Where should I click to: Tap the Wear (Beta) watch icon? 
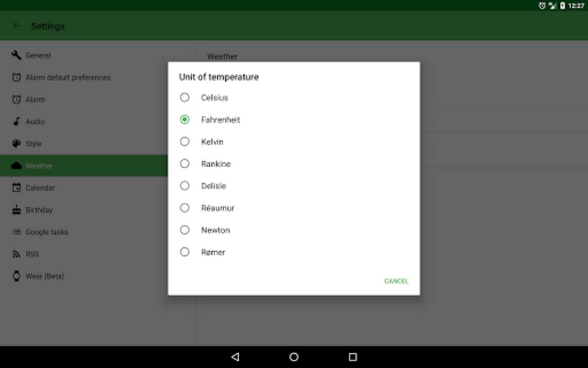pos(16,276)
